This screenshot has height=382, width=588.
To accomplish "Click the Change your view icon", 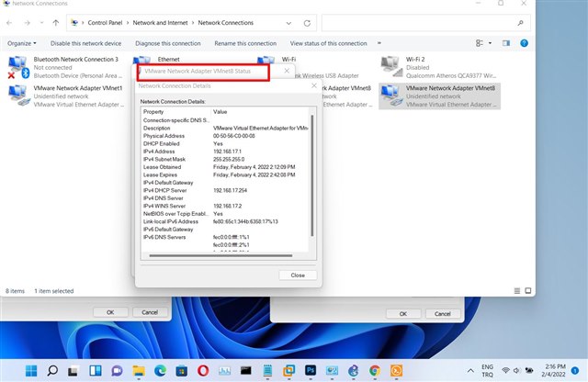I will pos(480,43).
